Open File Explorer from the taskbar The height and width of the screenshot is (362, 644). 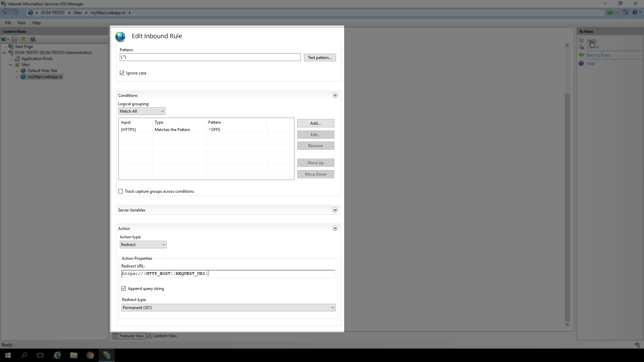tap(74, 355)
